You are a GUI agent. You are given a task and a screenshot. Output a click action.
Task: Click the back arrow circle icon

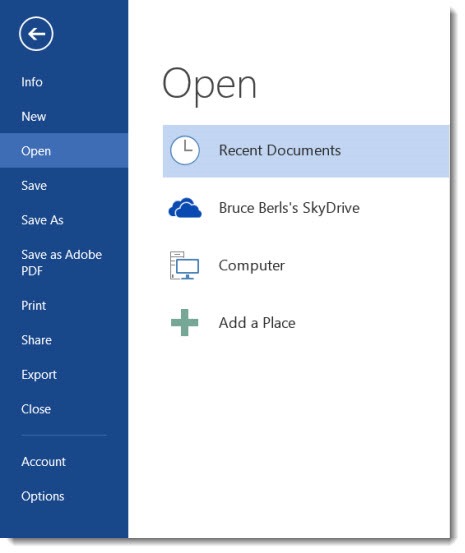36,34
